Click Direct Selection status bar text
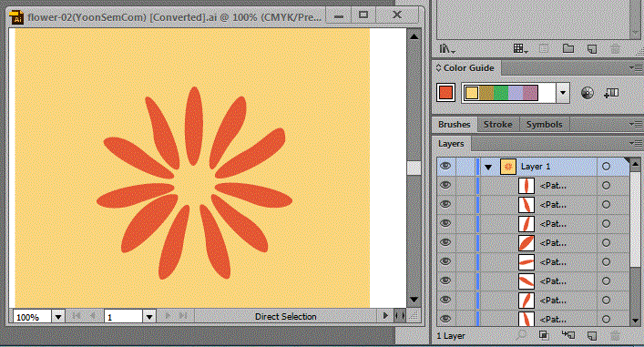Screen dimensions: 644x347 coord(285,317)
